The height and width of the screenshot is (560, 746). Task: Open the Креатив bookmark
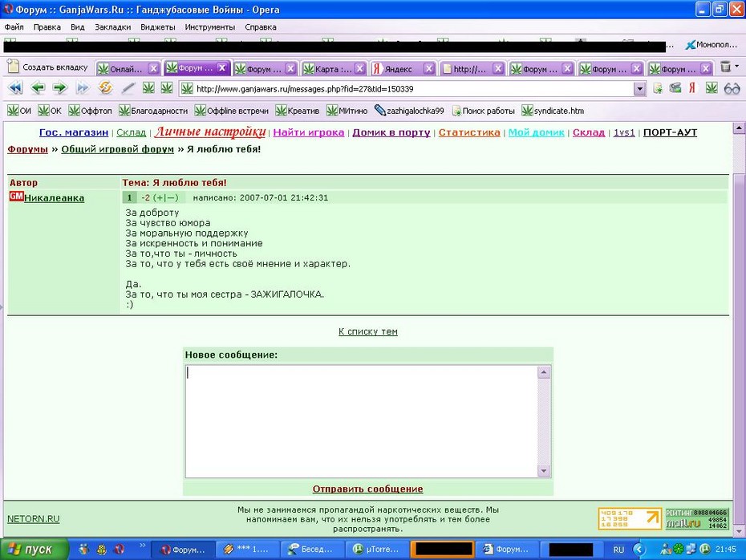click(x=298, y=111)
